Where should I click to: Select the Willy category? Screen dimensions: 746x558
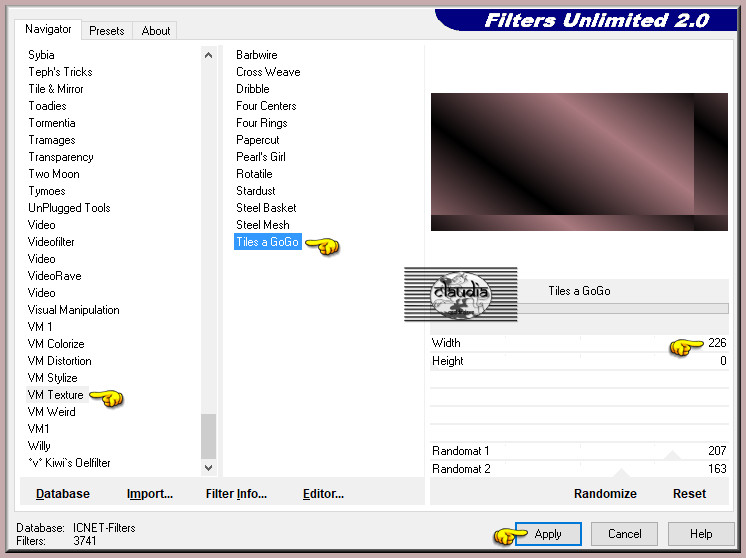coord(39,446)
